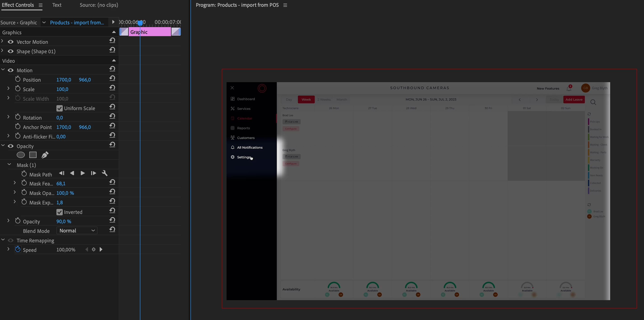Toggle Mask Feather stopwatch animation
The width and height of the screenshot is (644, 320).
[x=24, y=183]
